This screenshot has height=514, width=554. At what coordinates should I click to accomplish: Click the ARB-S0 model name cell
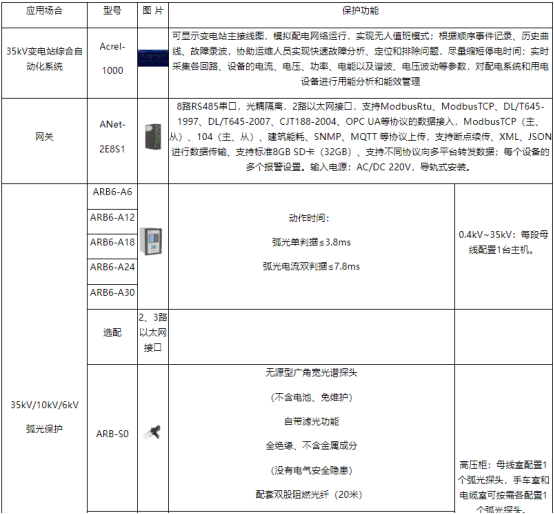pyautogui.click(x=112, y=433)
